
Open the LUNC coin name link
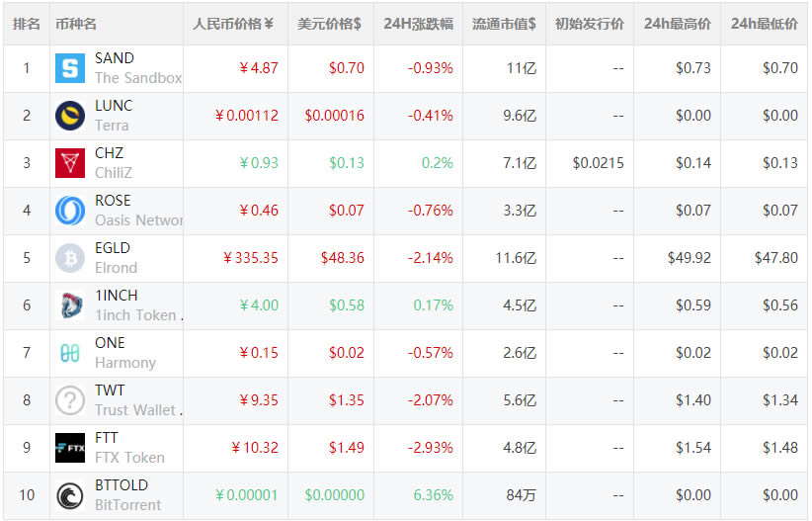(114, 106)
